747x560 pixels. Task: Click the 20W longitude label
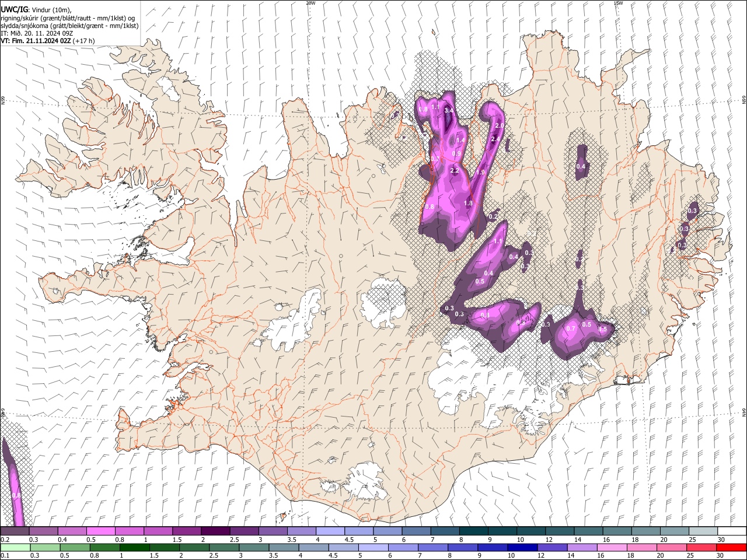pyautogui.click(x=310, y=3)
